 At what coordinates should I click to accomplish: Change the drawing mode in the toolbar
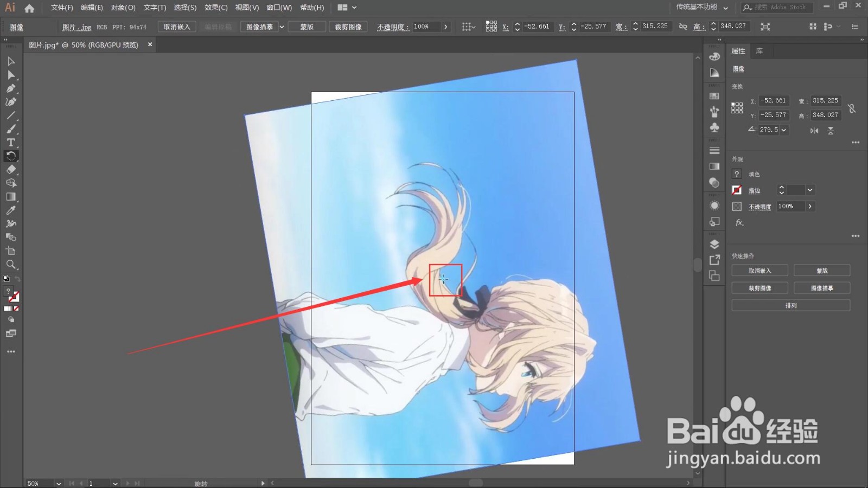pos(11,320)
